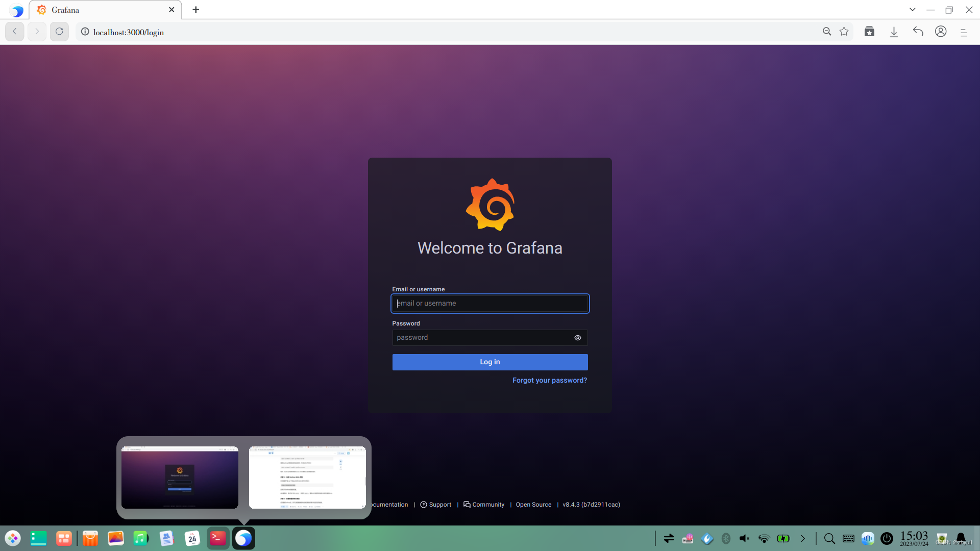
Task: Open the user account profile icon
Action: coord(941,32)
